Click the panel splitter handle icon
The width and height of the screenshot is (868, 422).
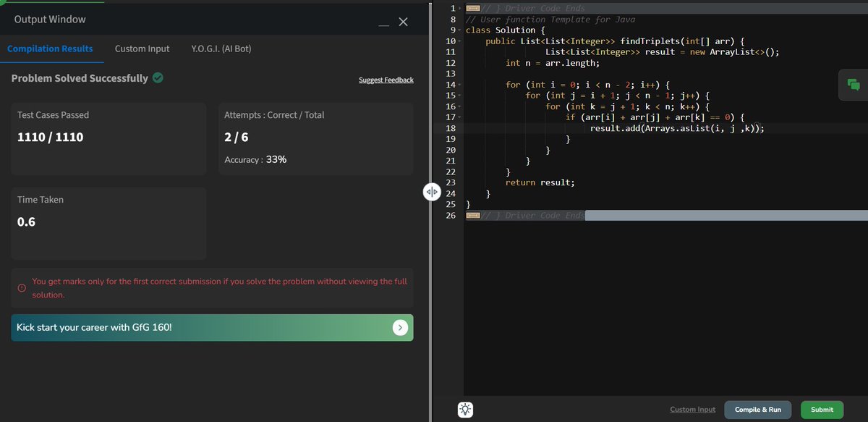431,192
